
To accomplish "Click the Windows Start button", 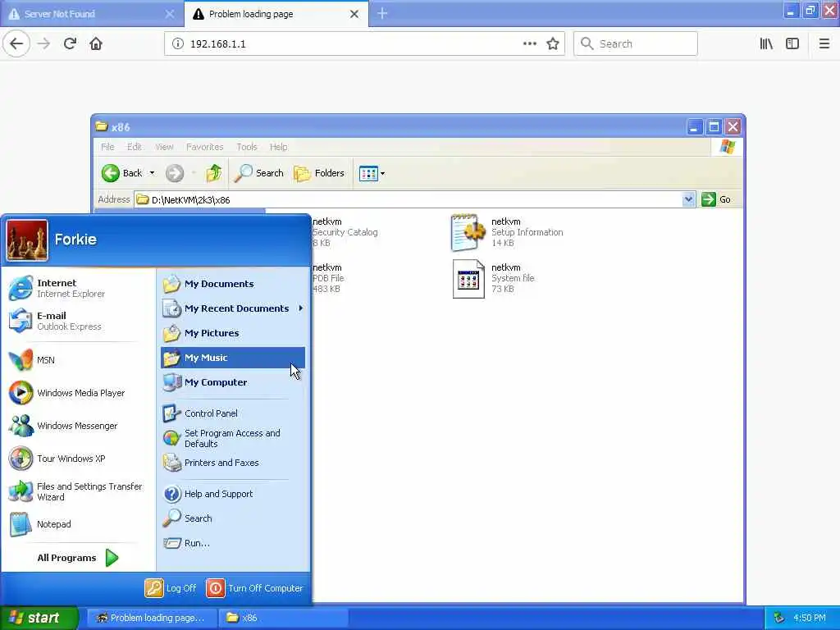I will pyautogui.click(x=39, y=618).
